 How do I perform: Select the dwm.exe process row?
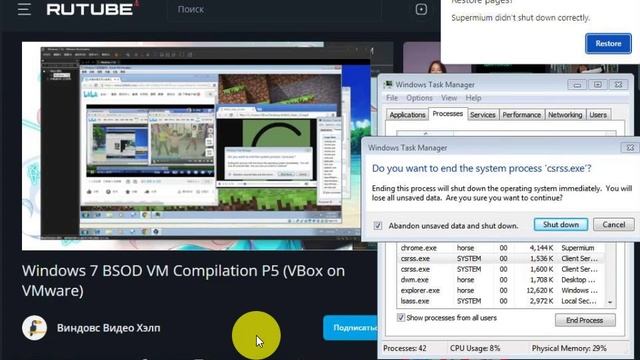click(x=500, y=280)
